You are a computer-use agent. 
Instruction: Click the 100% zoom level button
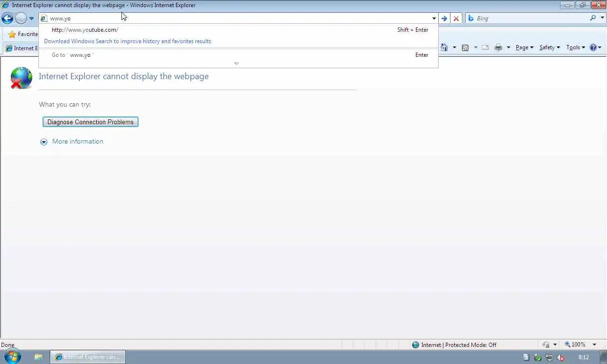coord(575,345)
